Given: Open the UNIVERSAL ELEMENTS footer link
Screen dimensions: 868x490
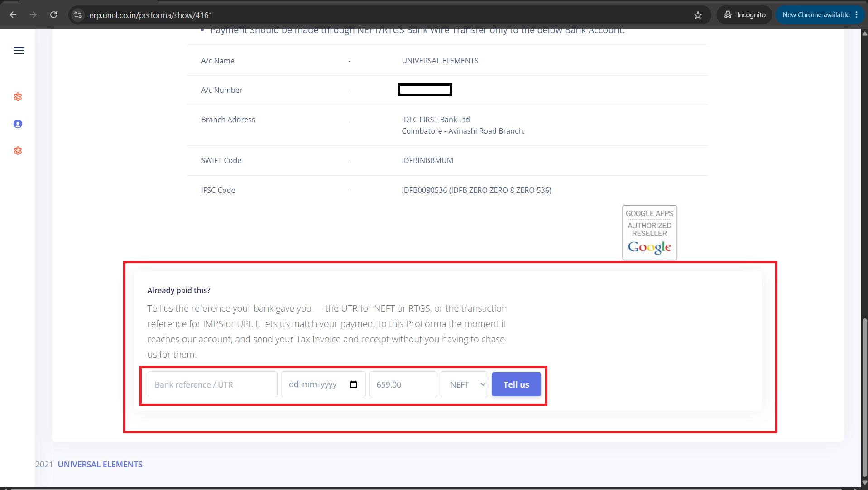Looking at the screenshot, I should click(x=100, y=465).
